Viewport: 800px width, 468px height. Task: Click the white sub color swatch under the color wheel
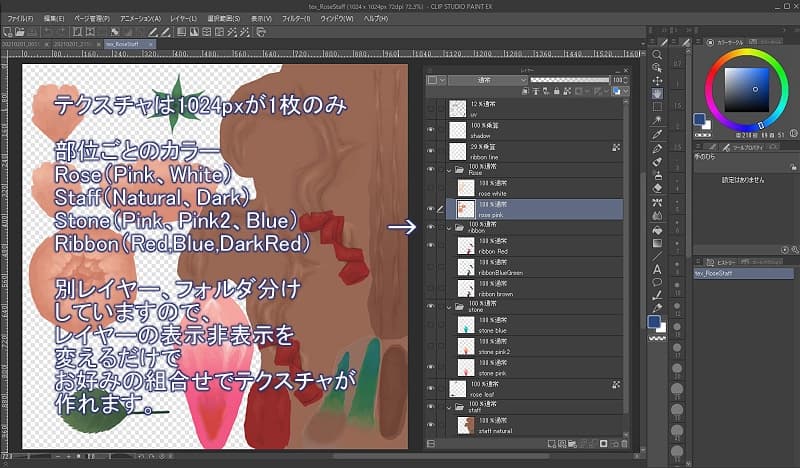click(707, 126)
